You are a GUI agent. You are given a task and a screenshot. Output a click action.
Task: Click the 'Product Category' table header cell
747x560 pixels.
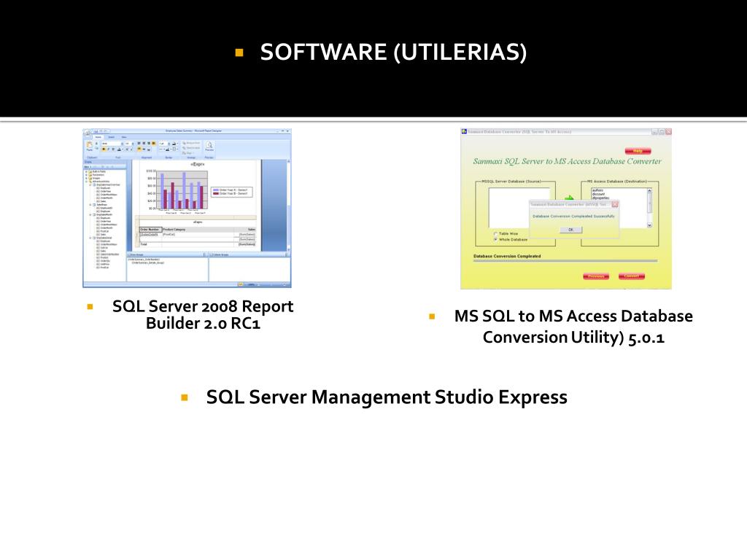(x=198, y=230)
